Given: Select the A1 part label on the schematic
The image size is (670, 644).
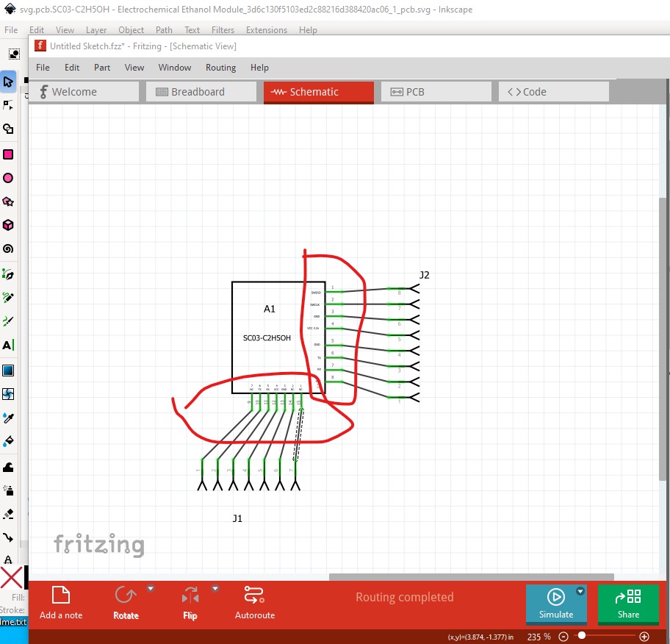Looking at the screenshot, I should (x=270, y=309).
